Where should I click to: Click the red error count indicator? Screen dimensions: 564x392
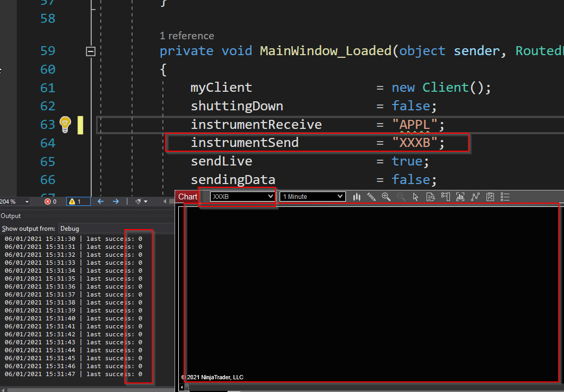click(50, 202)
